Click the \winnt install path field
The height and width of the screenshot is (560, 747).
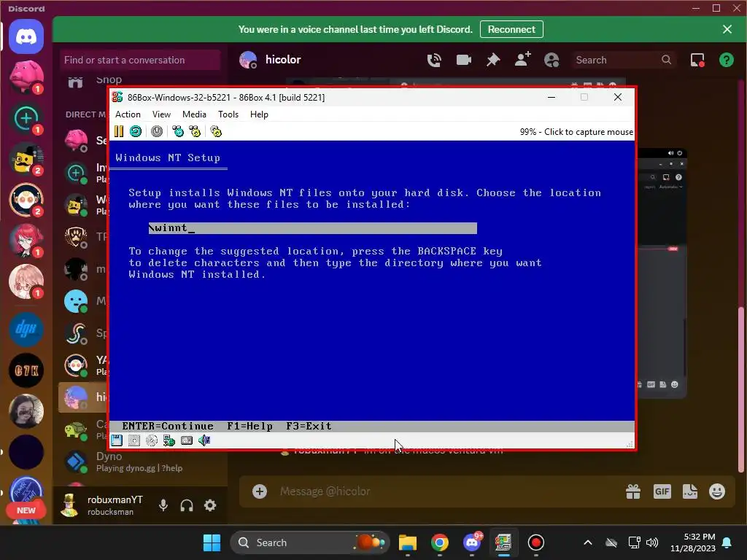pyautogui.click(x=312, y=228)
